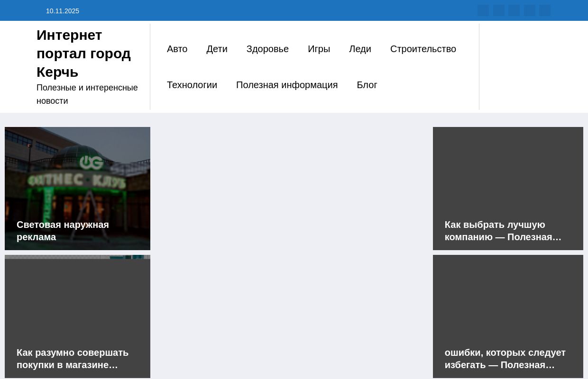Select Полезная информация in the navigation
The height and width of the screenshot is (379, 588).
click(x=287, y=85)
